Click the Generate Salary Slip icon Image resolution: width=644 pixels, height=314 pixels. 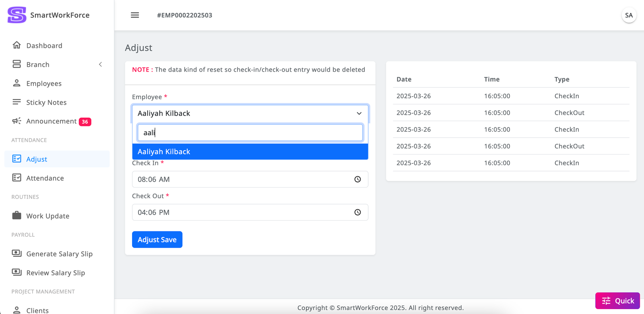[x=17, y=254]
